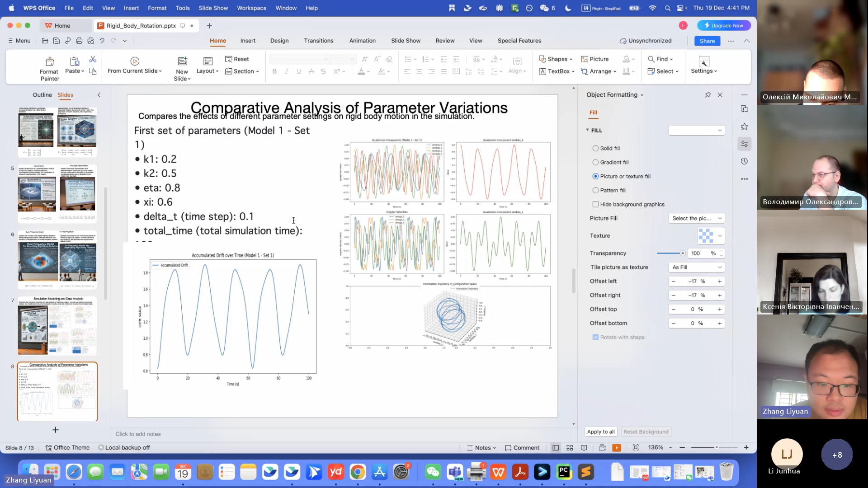Viewport: 868px width, 488px height.
Task: Click the New Slide icon
Action: (x=182, y=61)
